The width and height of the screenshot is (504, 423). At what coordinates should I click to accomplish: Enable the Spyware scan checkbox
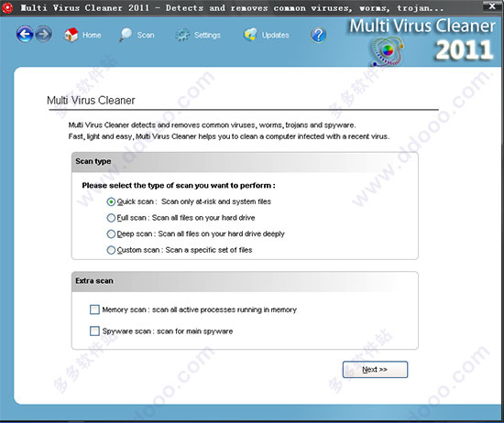click(94, 331)
